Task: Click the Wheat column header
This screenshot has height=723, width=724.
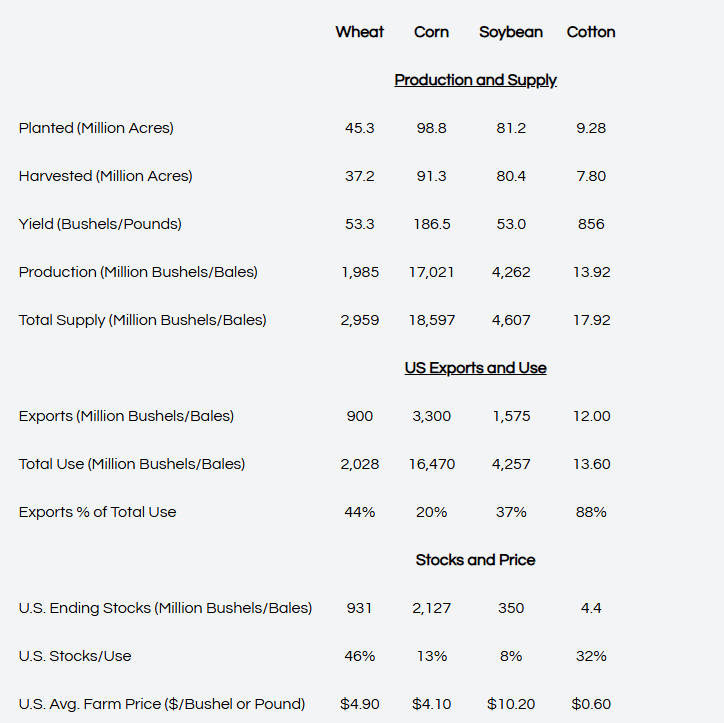Action: pyautogui.click(x=359, y=32)
